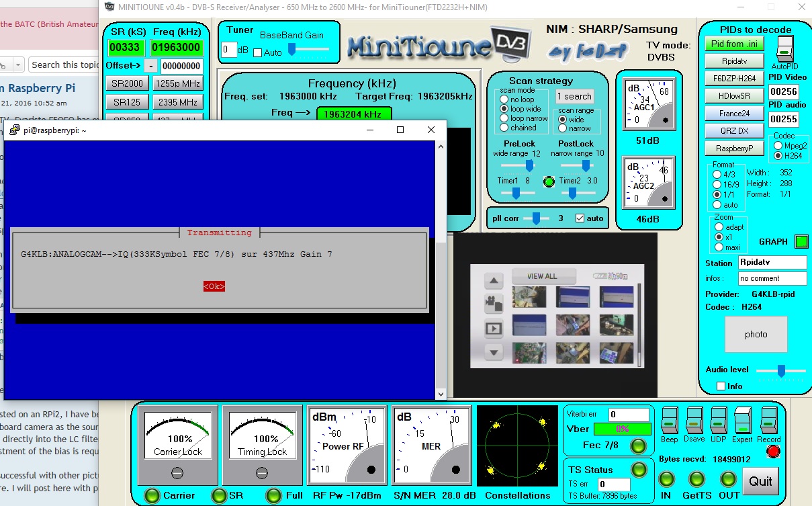Set Zoom to maxi
This screenshot has width=812, height=506.
click(719, 247)
